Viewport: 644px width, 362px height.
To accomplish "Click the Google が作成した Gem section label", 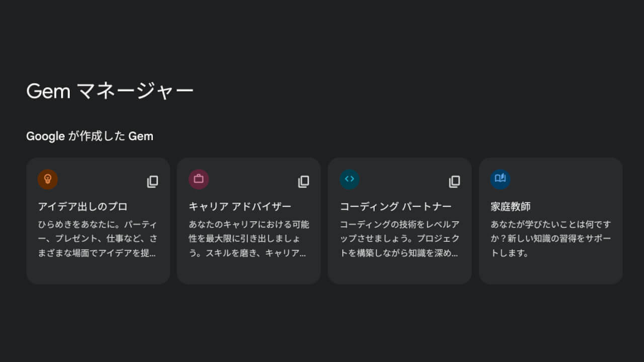I will coord(90,136).
